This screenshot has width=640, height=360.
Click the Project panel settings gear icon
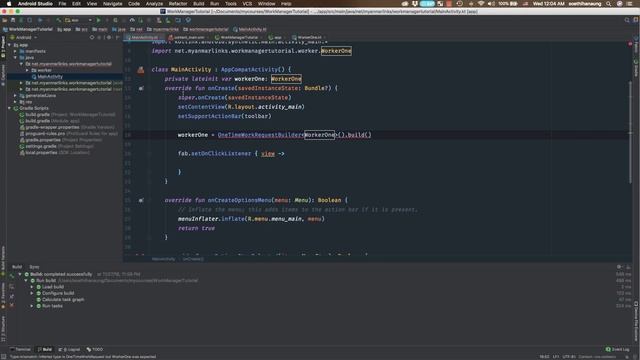tap(109, 38)
